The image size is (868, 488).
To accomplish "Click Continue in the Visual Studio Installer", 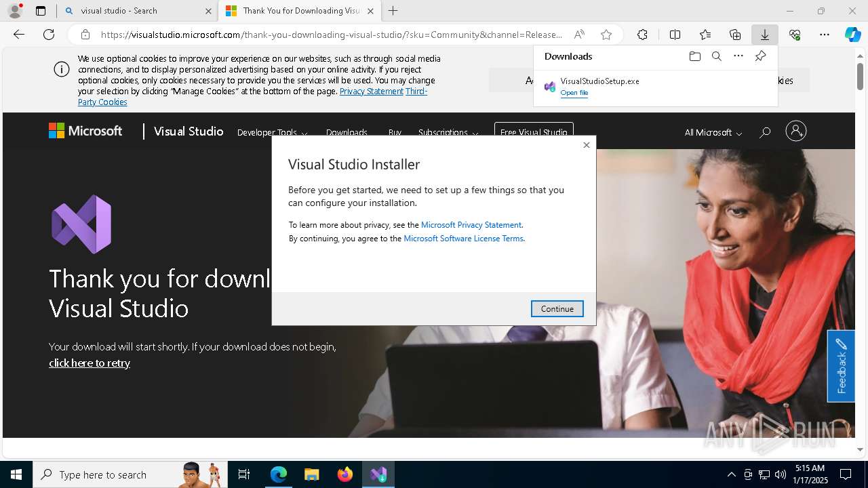I will pos(557,308).
